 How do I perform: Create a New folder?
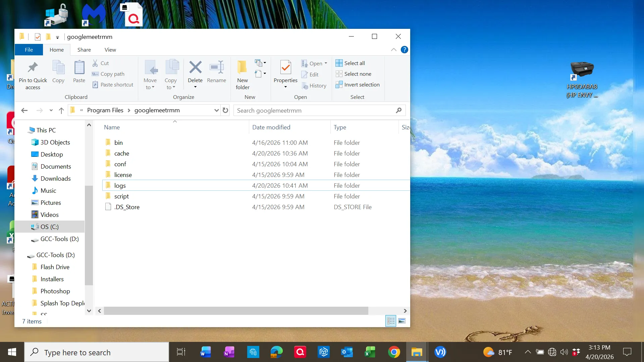(242, 73)
